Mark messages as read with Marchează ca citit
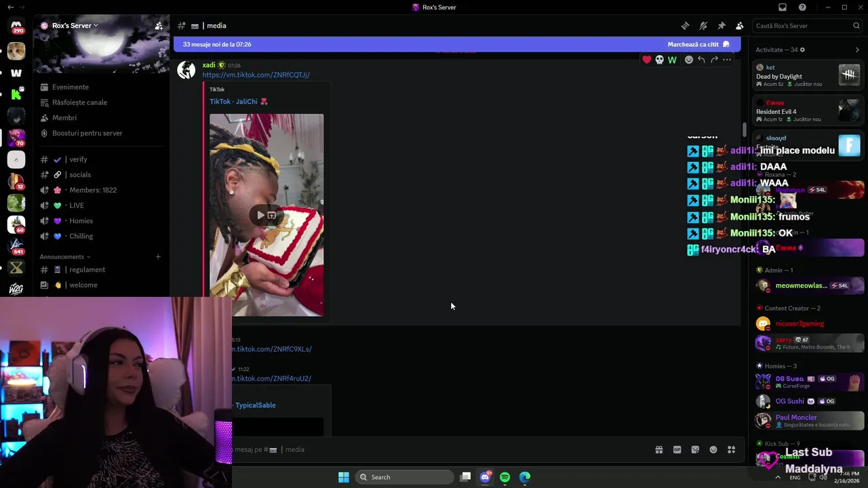 698,44
